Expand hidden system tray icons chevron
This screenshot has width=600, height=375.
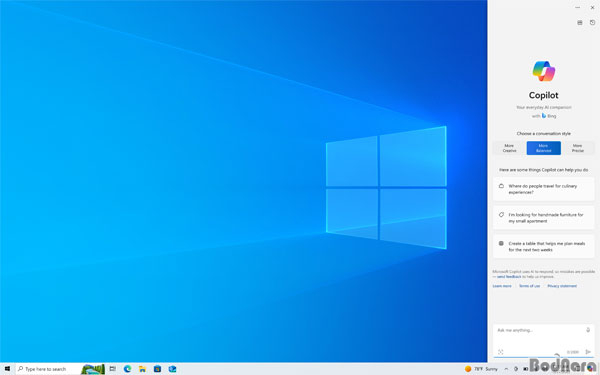pyautogui.click(x=506, y=369)
